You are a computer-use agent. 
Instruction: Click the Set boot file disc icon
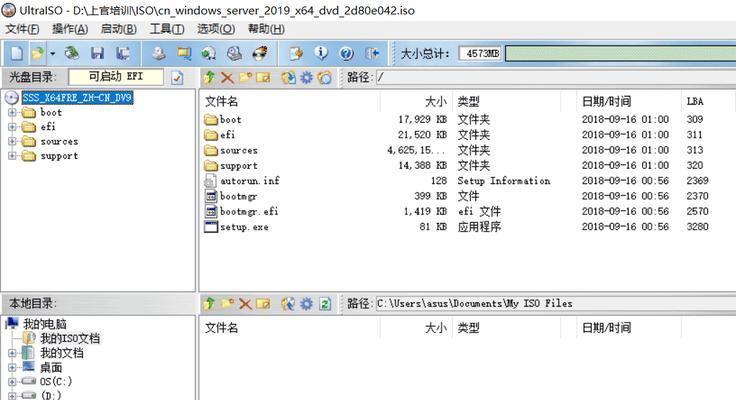click(324, 77)
